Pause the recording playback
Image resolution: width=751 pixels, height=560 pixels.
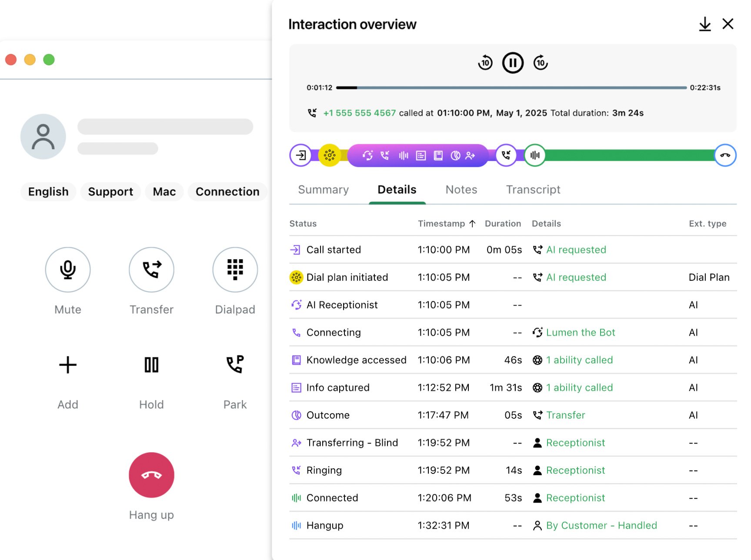[x=512, y=62]
